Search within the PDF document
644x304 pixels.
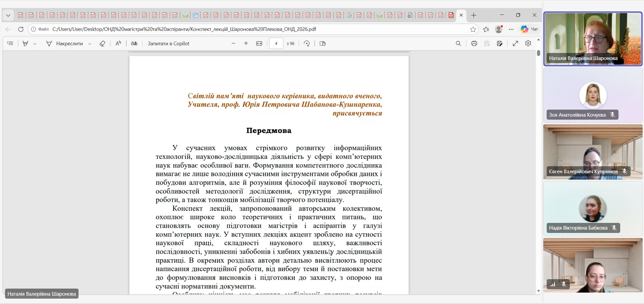point(458,44)
